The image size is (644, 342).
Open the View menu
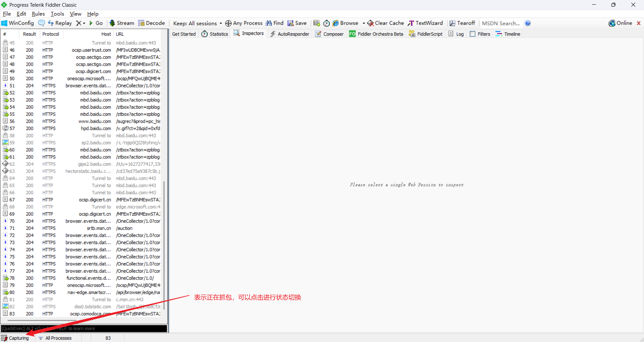(75, 14)
